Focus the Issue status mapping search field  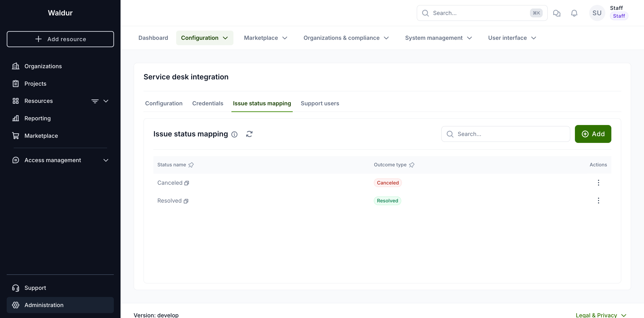506,134
